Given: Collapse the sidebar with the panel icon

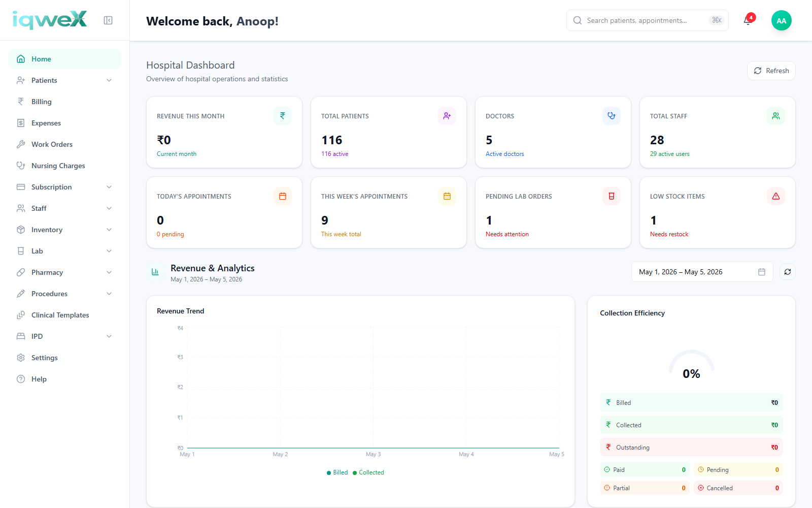Looking at the screenshot, I should click(108, 20).
